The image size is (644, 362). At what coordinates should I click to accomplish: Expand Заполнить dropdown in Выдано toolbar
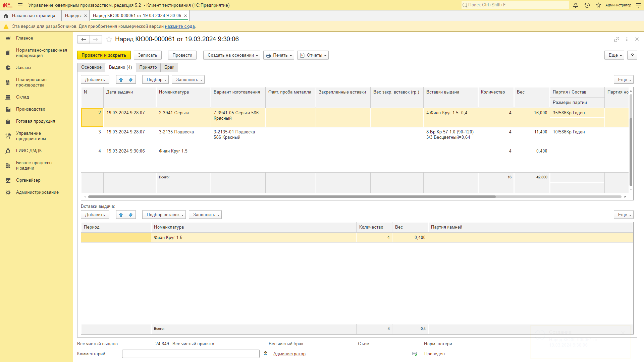click(x=188, y=80)
